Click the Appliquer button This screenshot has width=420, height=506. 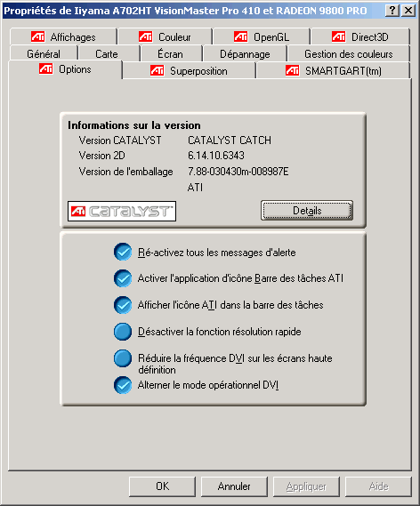[306, 486]
